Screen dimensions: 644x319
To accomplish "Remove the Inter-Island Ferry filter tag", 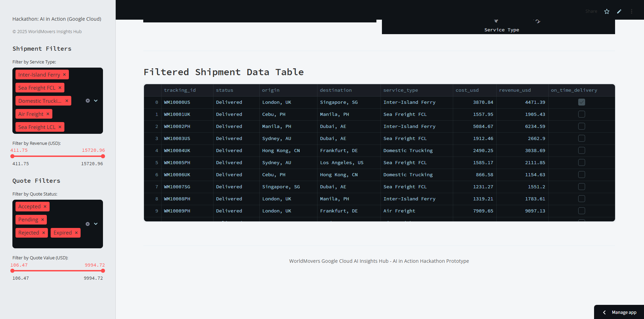I will (x=64, y=74).
